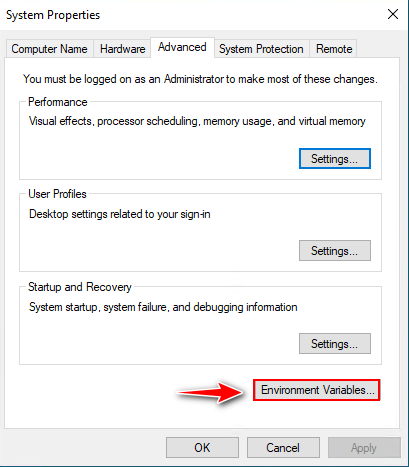
Task: Click the Administrator logon notice text
Action: (200, 79)
